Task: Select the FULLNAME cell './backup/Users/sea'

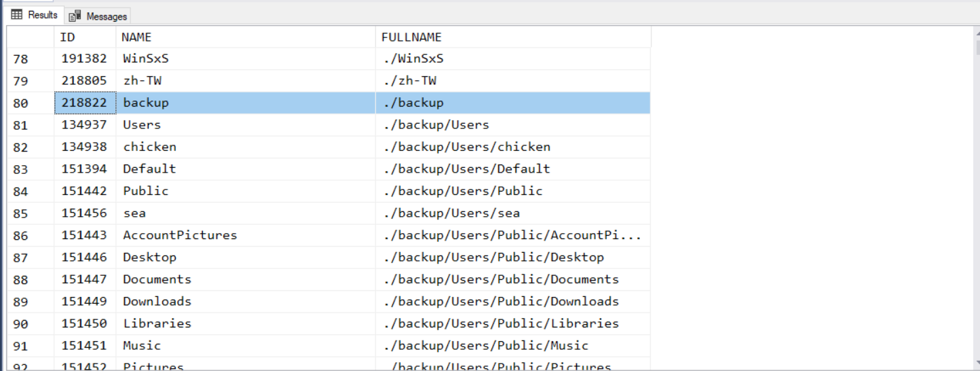Action: [451, 213]
